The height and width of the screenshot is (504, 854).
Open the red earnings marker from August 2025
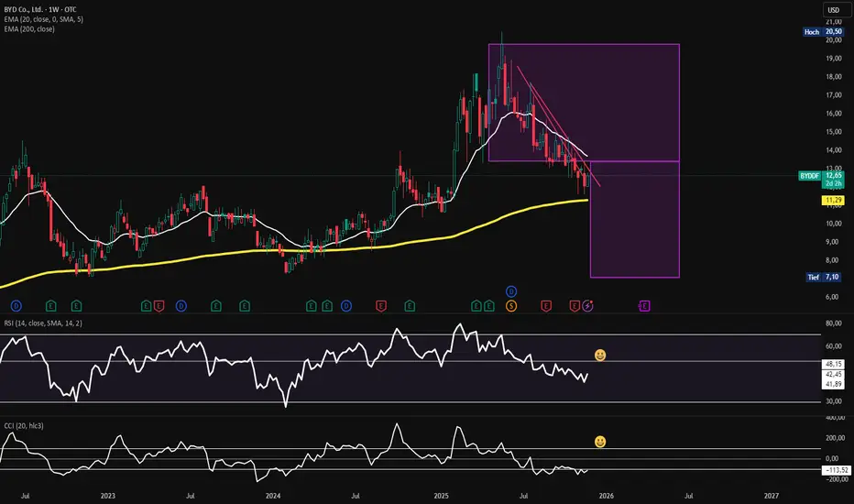point(546,306)
